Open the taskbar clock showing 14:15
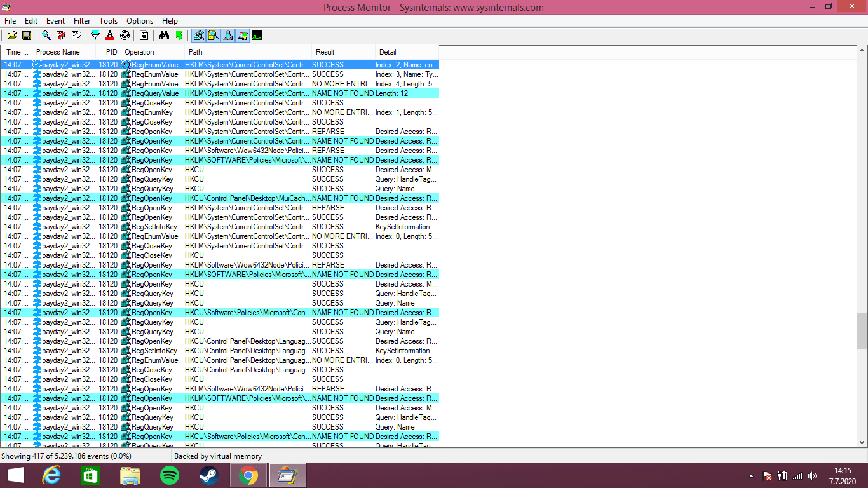 tap(843, 475)
